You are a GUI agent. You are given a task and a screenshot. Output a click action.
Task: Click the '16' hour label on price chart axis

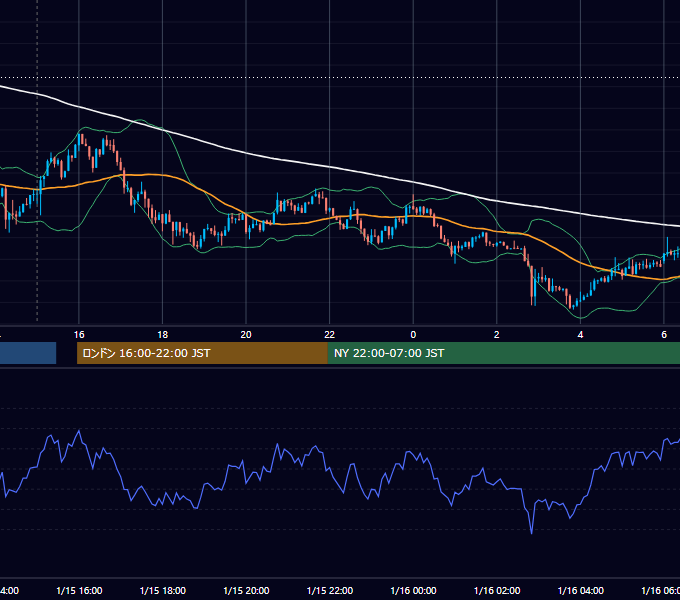(79, 335)
